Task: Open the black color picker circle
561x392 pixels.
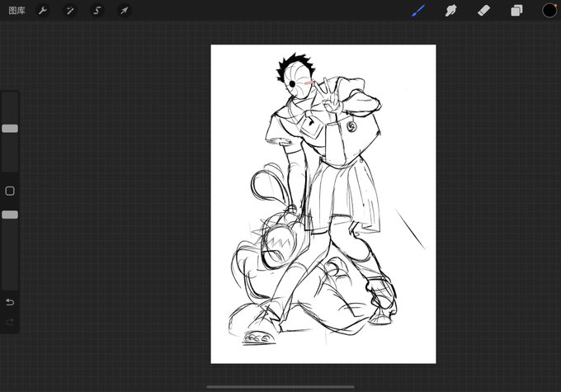Action: click(x=549, y=11)
